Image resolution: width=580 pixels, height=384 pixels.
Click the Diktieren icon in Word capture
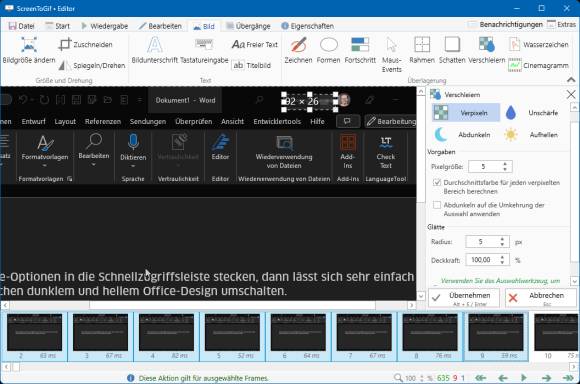[x=133, y=143]
